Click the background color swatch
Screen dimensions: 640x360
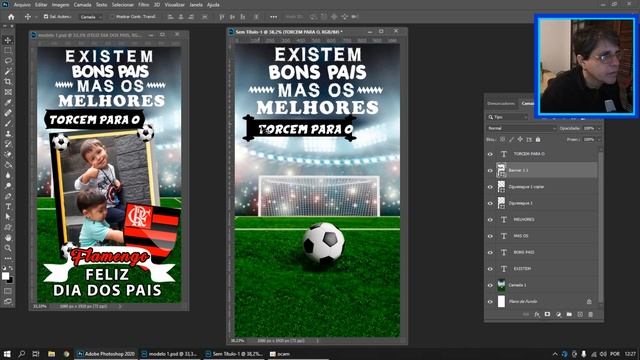click(10, 280)
